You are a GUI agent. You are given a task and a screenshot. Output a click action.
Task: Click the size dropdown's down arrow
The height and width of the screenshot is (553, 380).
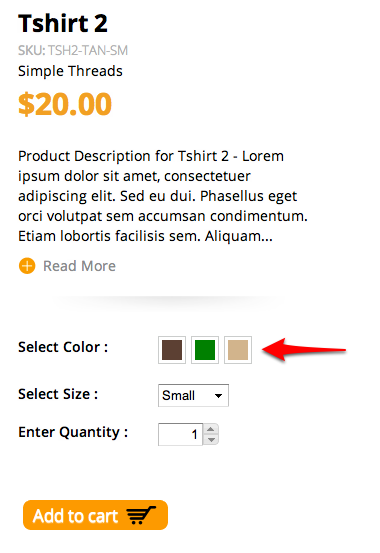[x=218, y=396]
